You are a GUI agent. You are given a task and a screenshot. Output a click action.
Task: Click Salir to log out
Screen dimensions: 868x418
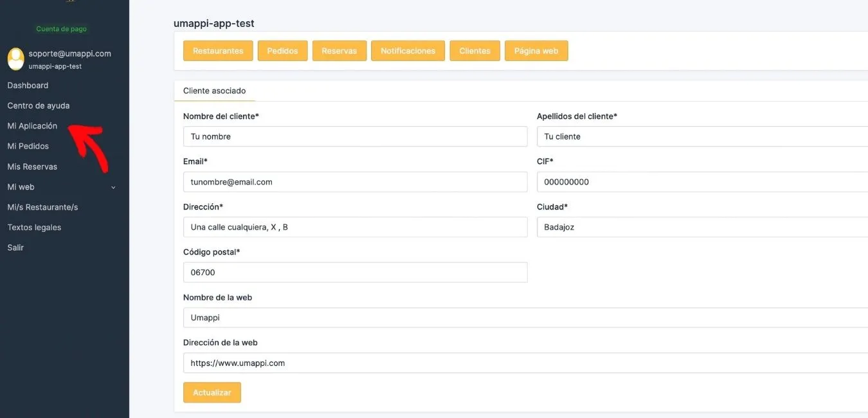(15, 248)
